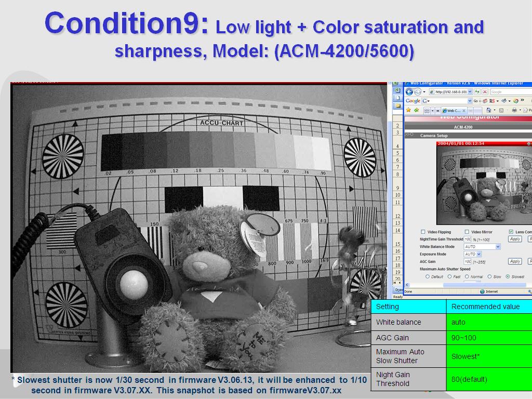Enable the Video Flipping checkbox

click(423, 232)
